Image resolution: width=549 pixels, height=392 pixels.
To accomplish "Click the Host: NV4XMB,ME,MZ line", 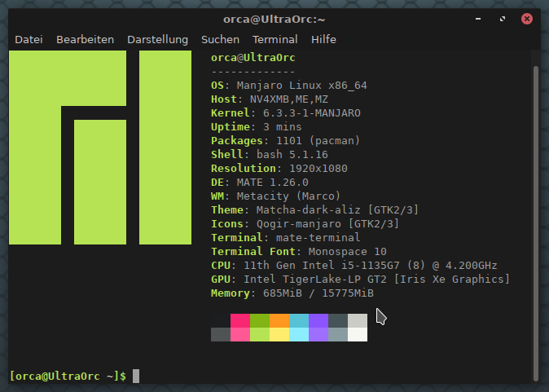I will pyautogui.click(x=270, y=99).
